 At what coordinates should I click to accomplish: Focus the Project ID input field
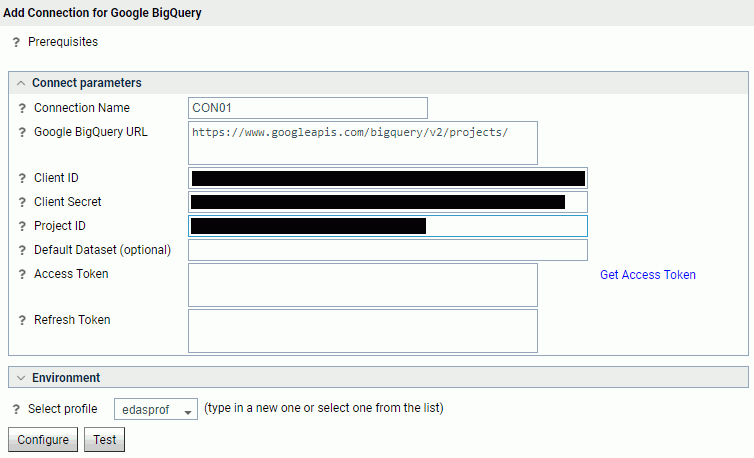[388, 226]
